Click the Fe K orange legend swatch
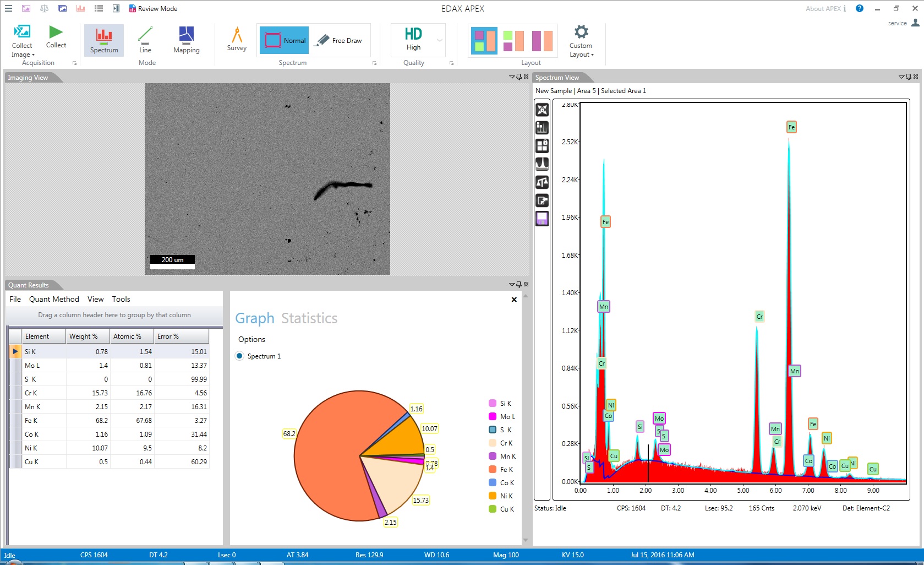This screenshot has height=565, width=924. 493,469
